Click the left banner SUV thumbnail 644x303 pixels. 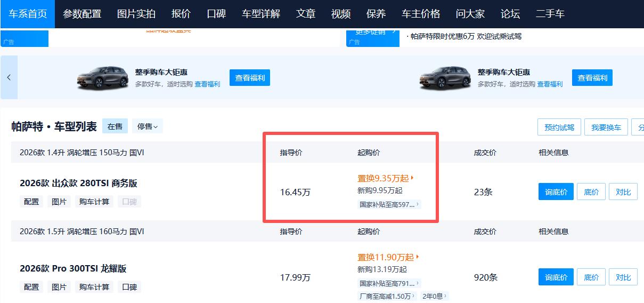pos(103,77)
